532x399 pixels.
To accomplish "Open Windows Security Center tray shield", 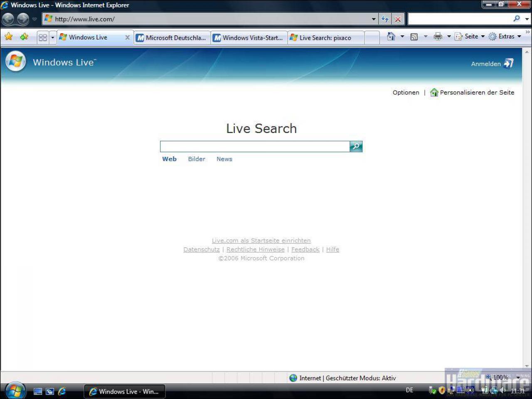I will pyautogui.click(x=442, y=390).
